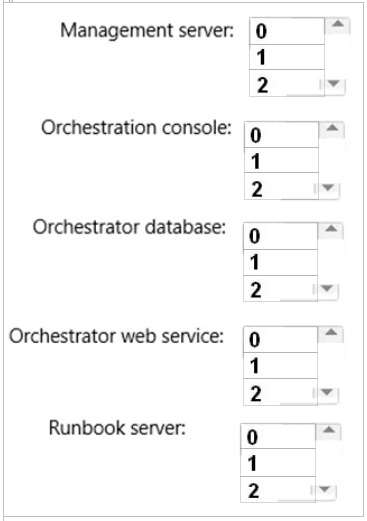The width and height of the screenshot is (367, 521).
Task: Select 1 for Orchestrator database
Action: point(280,262)
